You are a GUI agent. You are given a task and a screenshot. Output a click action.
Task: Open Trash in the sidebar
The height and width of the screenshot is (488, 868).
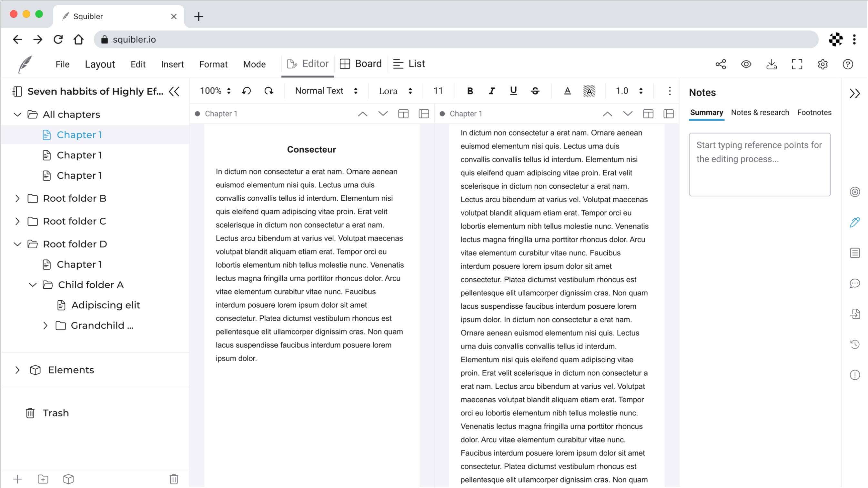[47, 413]
